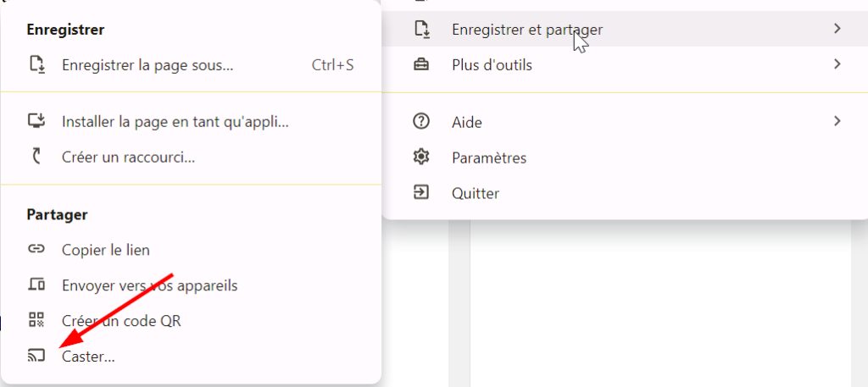Click the Plus d'outils toolbox icon
The image size is (868, 387).
click(421, 64)
